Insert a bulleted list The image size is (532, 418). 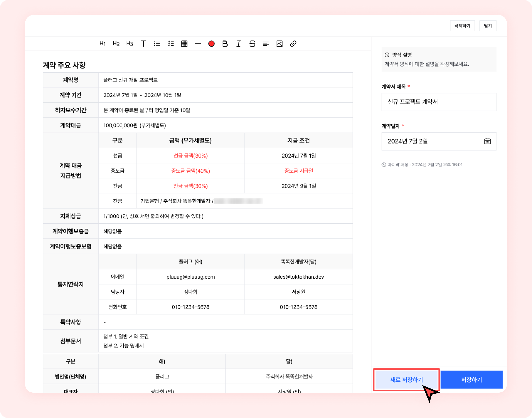pyautogui.click(x=157, y=44)
